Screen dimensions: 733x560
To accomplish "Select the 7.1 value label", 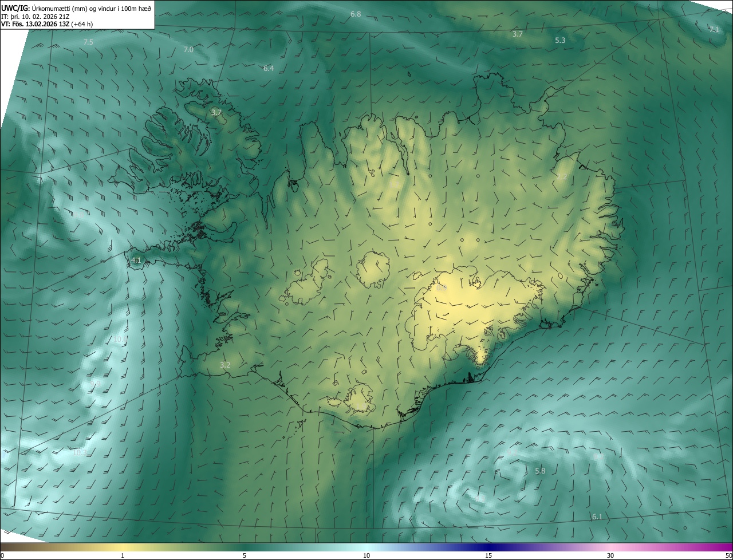I will click(x=714, y=29).
